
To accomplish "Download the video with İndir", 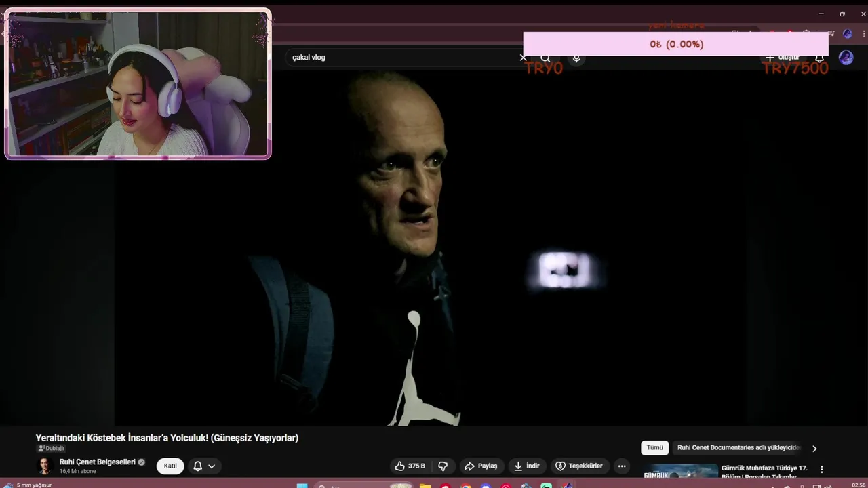I will [527, 466].
